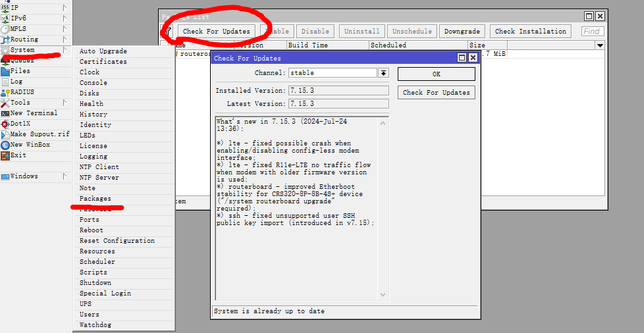Maximize the Package List window
The image size is (644, 333).
click(589, 16)
